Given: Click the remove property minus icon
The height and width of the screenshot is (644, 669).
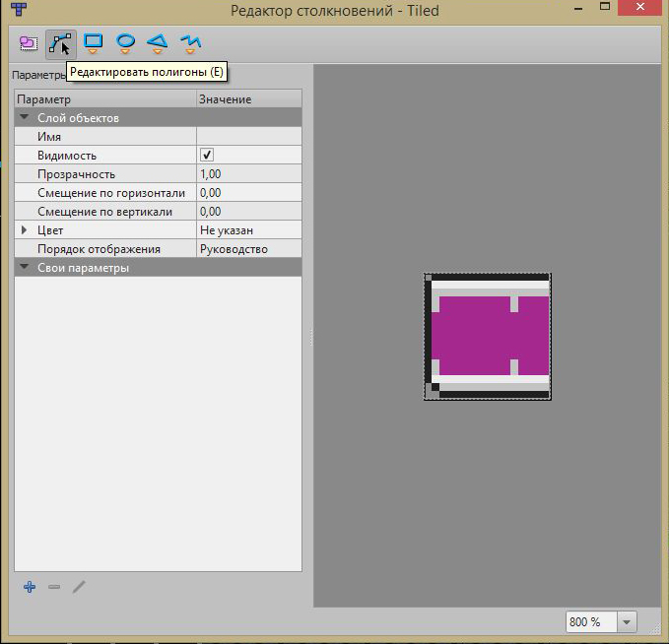Looking at the screenshot, I should pyautogui.click(x=54, y=587).
